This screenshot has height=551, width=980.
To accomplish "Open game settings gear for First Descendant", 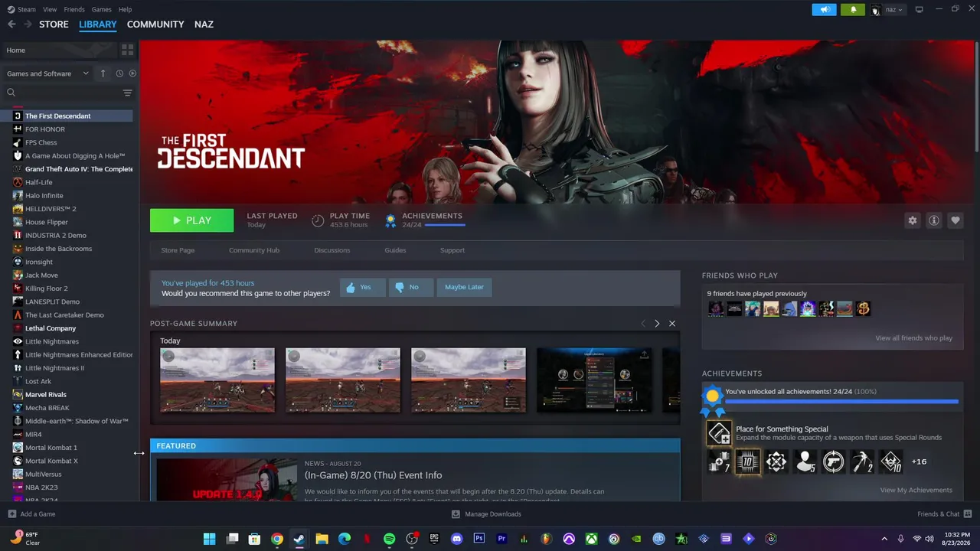I will (913, 220).
